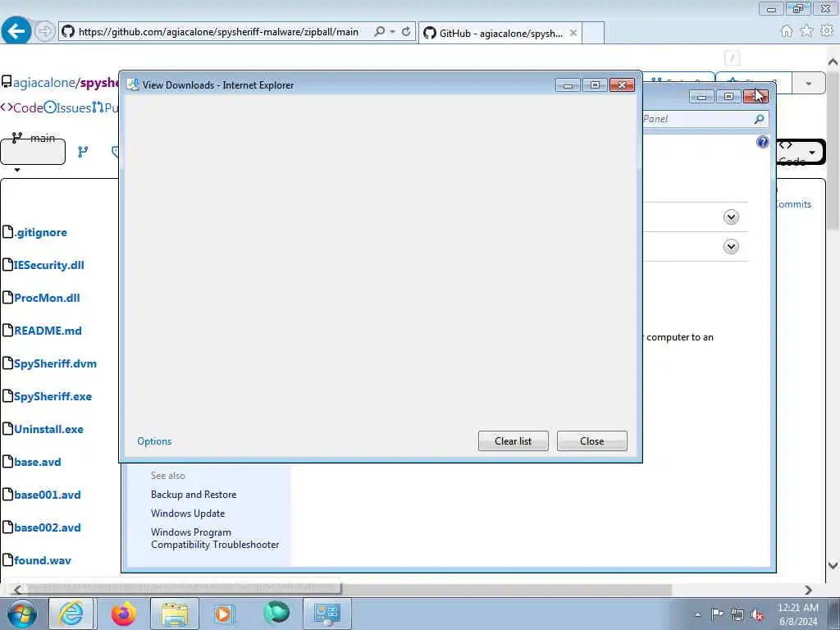Open the IE Home icon
Image resolution: width=840 pixels, height=630 pixels.
(x=787, y=31)
